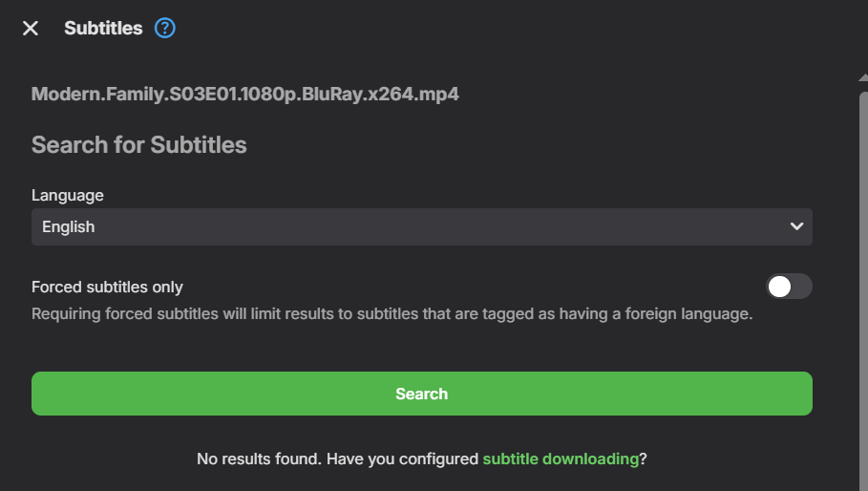
Task: Open the blue question mark help icon
Action: [165, 29]
